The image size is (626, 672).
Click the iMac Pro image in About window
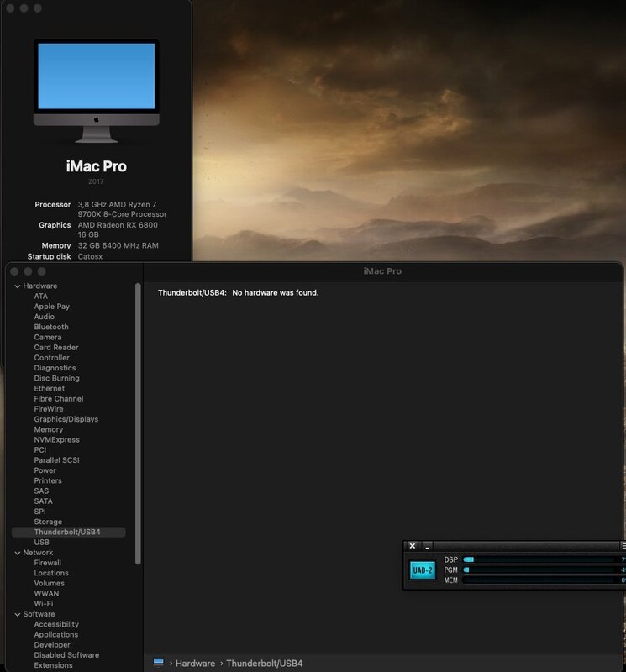97,91
